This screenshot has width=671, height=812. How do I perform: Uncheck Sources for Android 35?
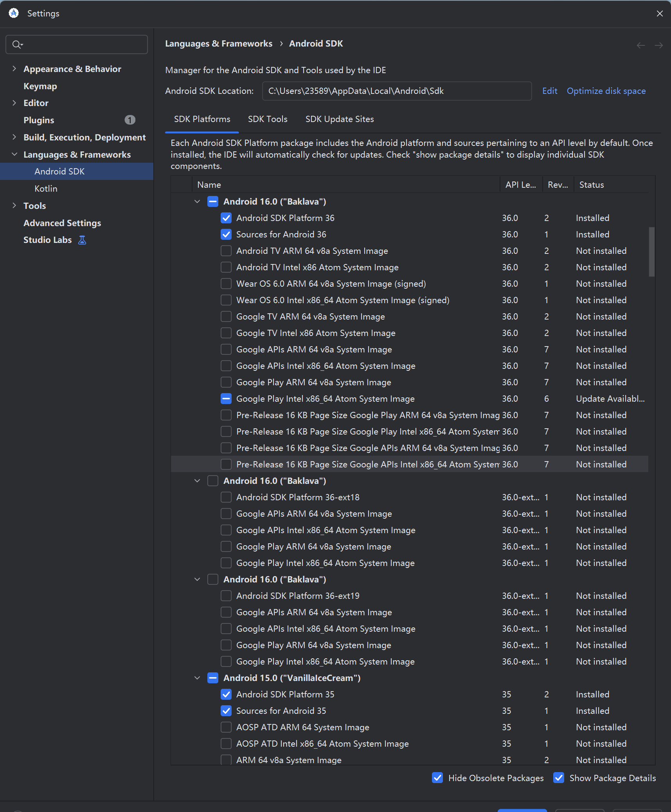click(226, 711)
